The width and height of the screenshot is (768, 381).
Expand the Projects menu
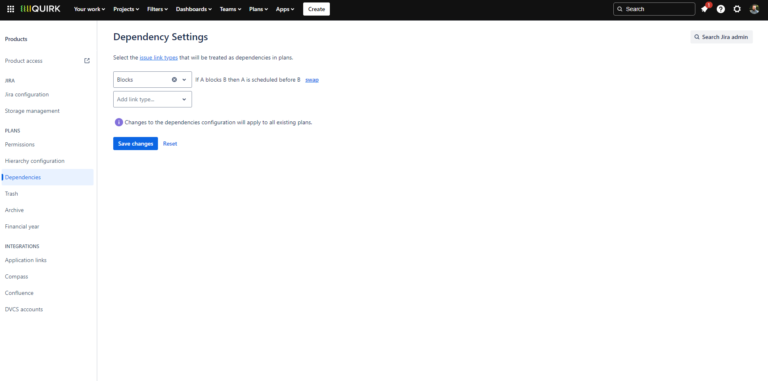tap(126, 9)
